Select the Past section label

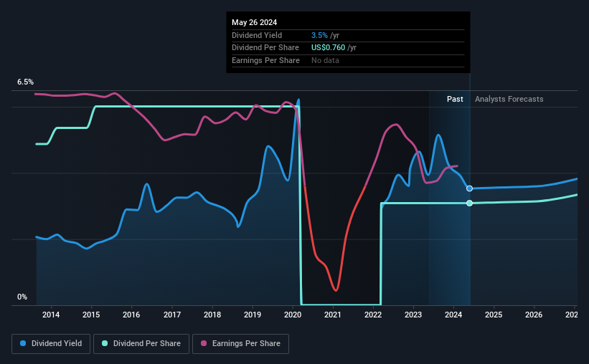click(x=455, y=99)
